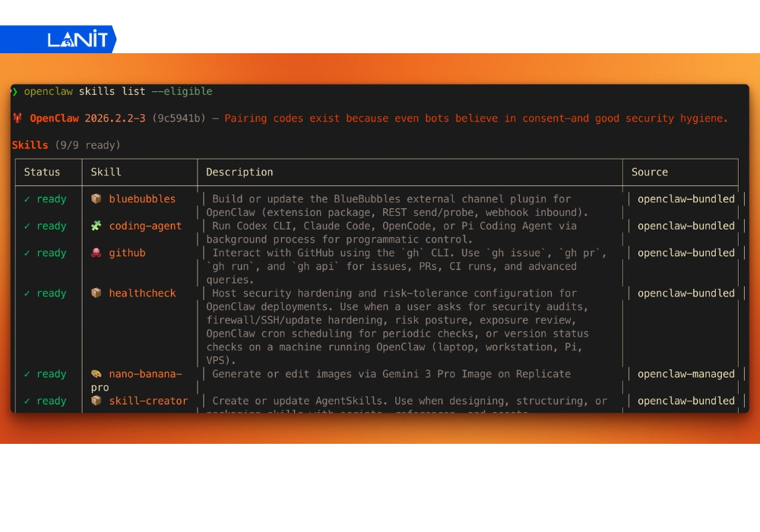Click the OpenClaw 2026.2.2-3 version text
This screenshot has height=532, width=760.
[x=87, y=119]
